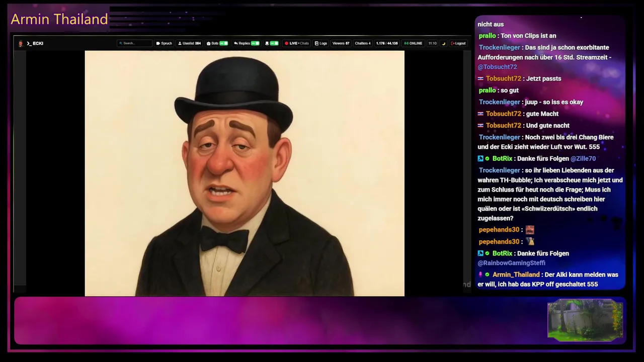Click the Armin Thailand stream title
Screen dimensions: 644x362
coord(59,19)
